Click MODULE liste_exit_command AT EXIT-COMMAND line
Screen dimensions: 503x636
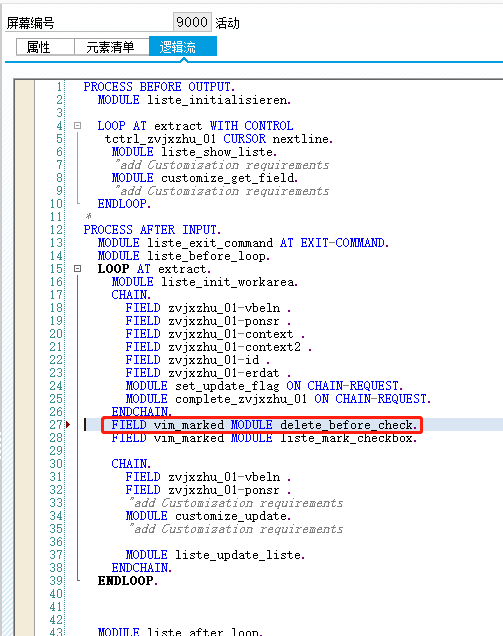click(243, 243)
